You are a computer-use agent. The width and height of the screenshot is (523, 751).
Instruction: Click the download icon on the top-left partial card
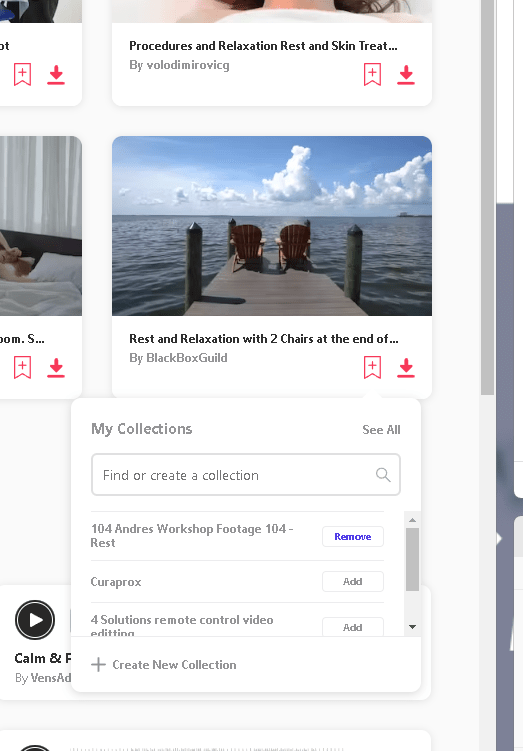(x=56, y=75)
